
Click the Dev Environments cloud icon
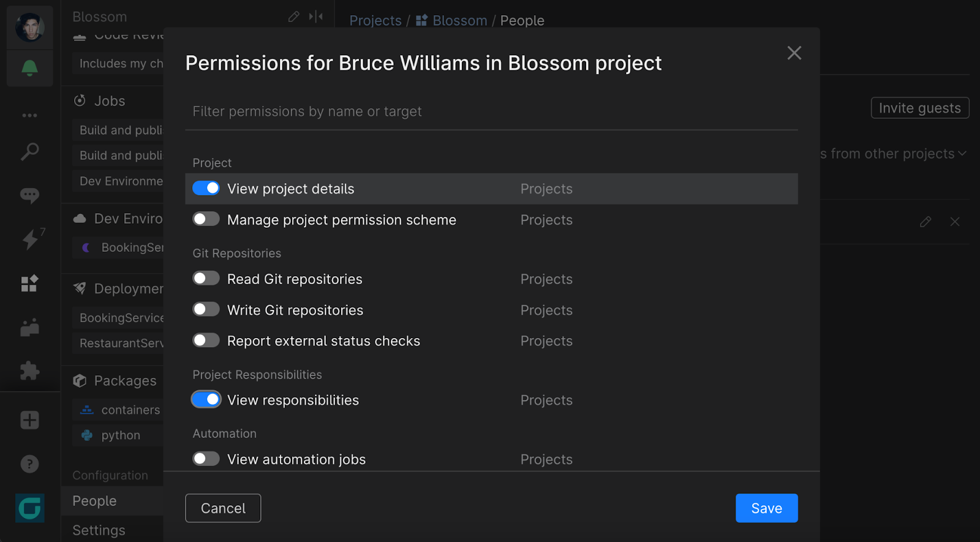[80, 219]
